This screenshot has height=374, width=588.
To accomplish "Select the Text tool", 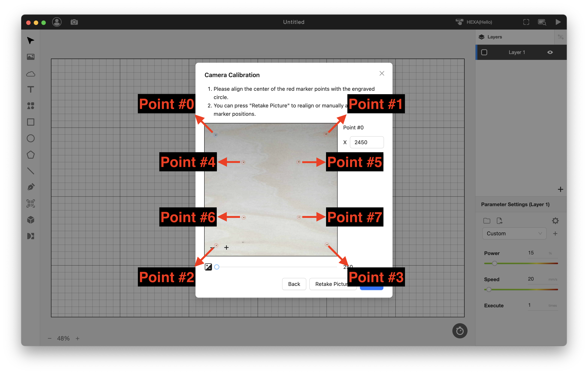I will 30,89.
